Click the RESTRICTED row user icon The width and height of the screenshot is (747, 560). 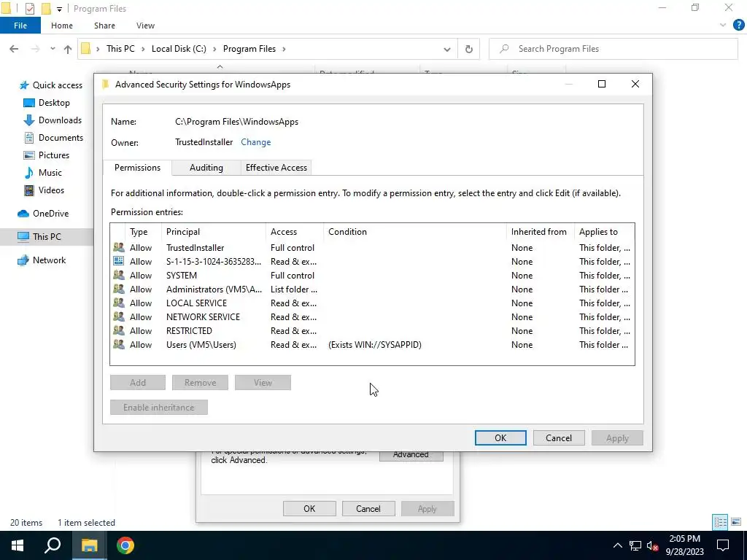[x=119, y=330]
